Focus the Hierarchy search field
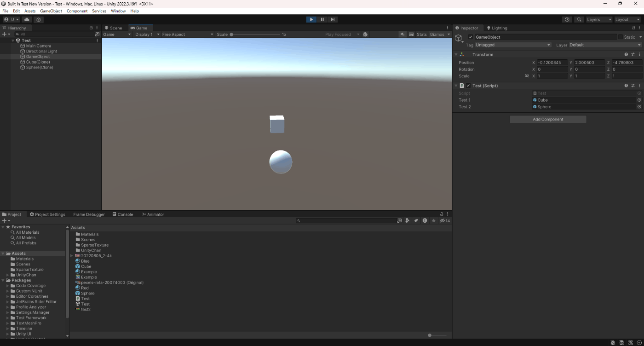The height and width of the screenshot is (346, 644). (x=54, y=34)
